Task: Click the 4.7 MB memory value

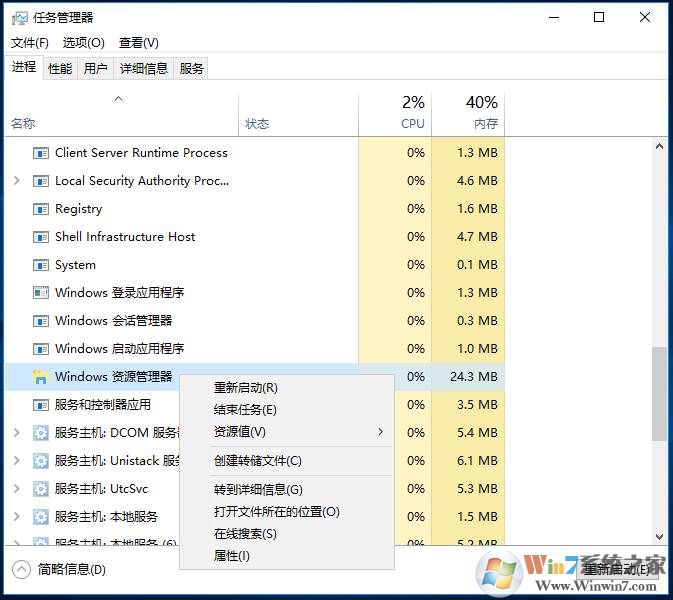Action: tap(477, 236)
